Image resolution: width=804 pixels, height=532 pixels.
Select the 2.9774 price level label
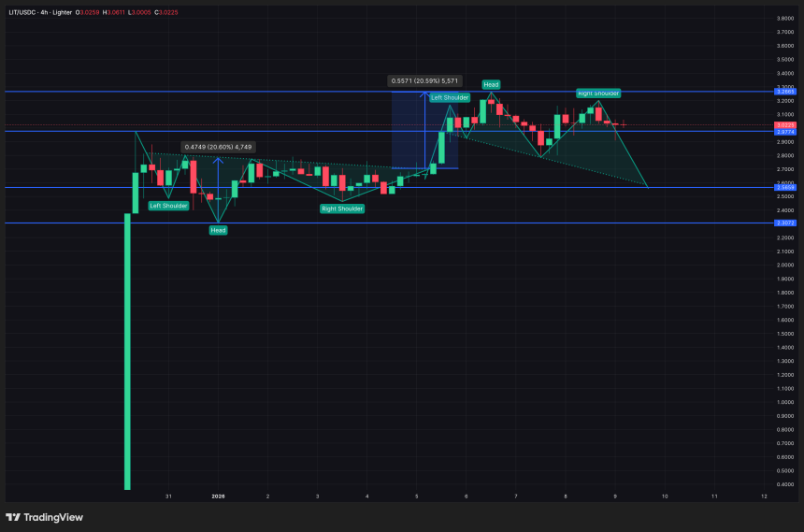tap(784, 132)
